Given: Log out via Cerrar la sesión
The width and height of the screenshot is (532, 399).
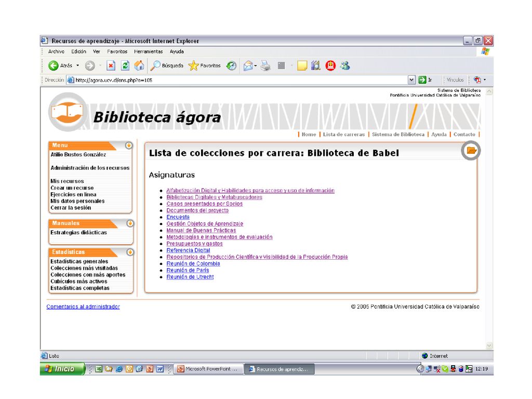Looking at the screenshot, I should (x=71, y=208).
